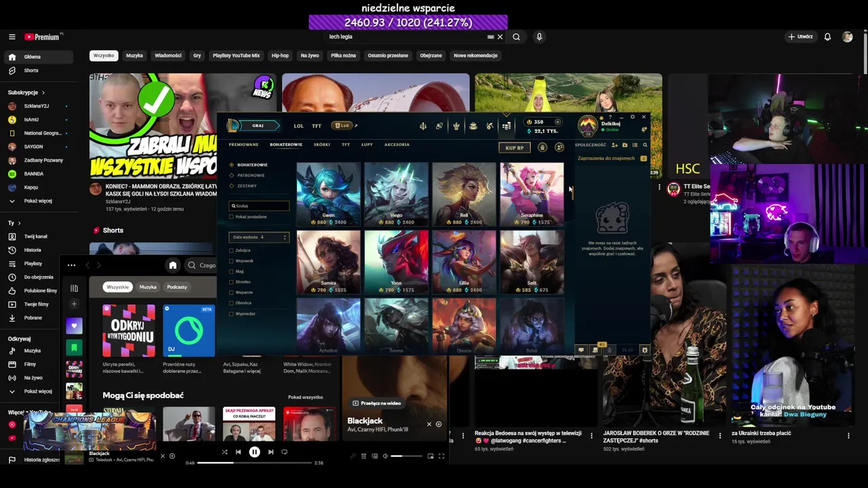The width and height of the screenshot is (868, 488).
Task: Open the Gwen champion card
Action: click(328, 195)
